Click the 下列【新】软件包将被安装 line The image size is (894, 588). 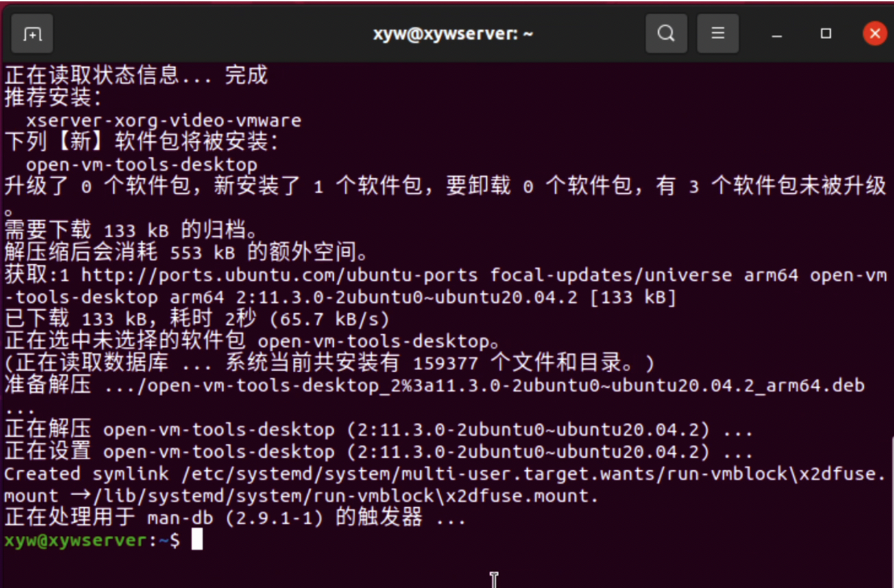[x=142, y=143]
